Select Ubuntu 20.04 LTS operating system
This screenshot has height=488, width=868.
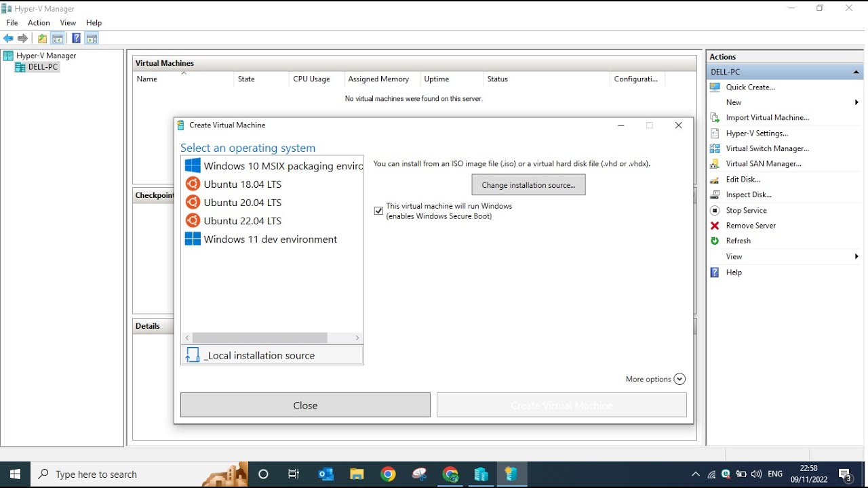(273, 203)
